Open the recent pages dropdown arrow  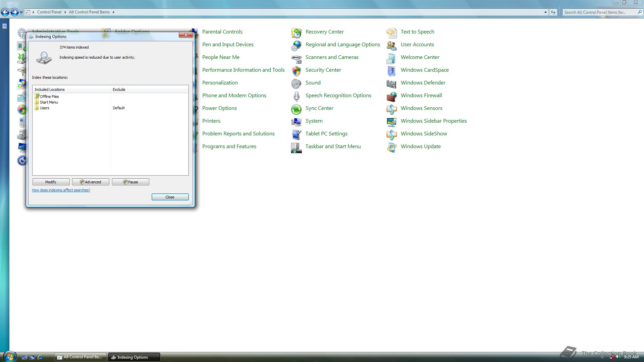point(21,12)
